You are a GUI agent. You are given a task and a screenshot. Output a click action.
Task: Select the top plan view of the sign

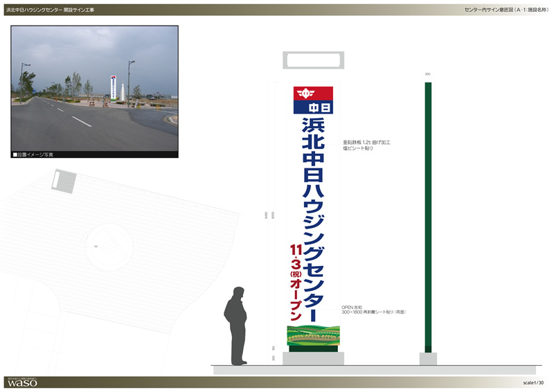[314, 60]
